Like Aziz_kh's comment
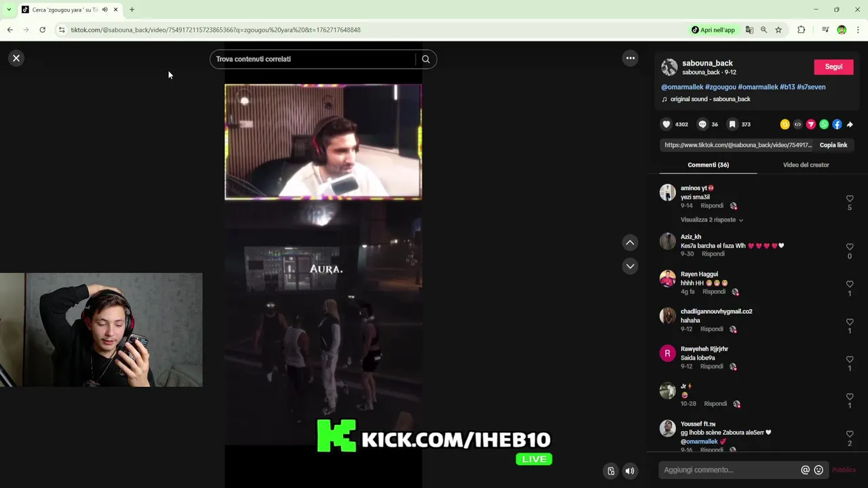Viewport: 868px width, 488px height. point(850,247)
